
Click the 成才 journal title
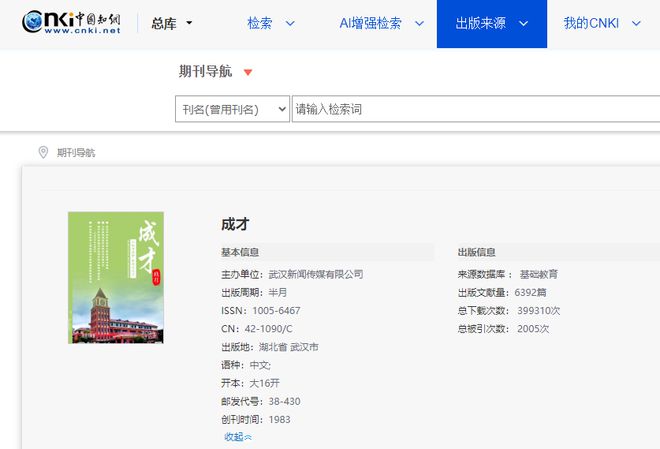235,224
